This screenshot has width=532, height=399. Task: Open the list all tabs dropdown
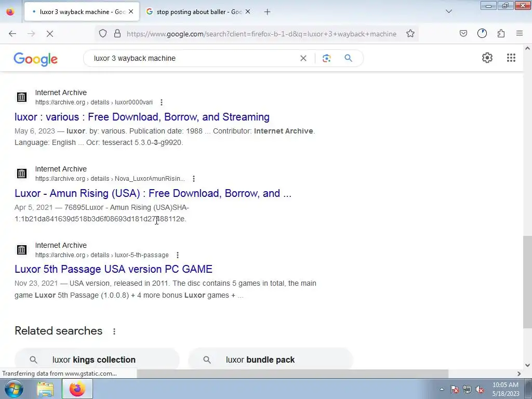(448, 11)
